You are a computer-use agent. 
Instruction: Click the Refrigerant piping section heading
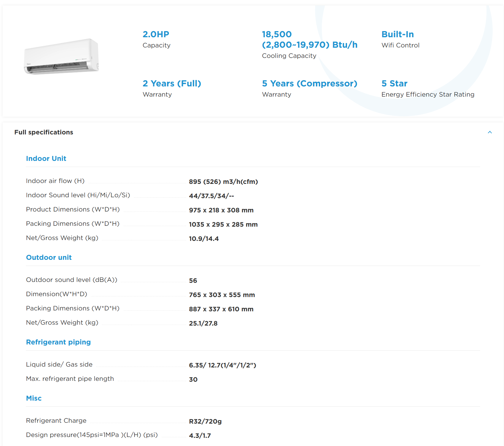pyautogui.click(x=58, y=342)
